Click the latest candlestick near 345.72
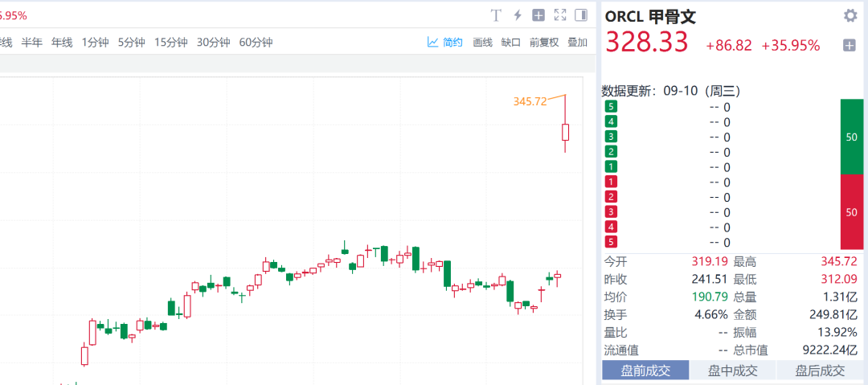Image resolution: width=868 pixels, height=385 pixels. click(566, 132)
